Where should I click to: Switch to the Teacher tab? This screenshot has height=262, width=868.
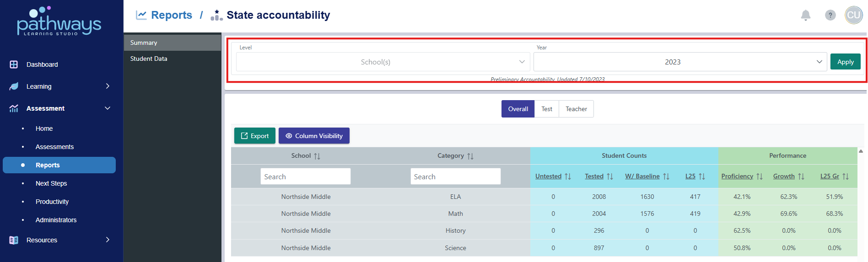[576, 109]
